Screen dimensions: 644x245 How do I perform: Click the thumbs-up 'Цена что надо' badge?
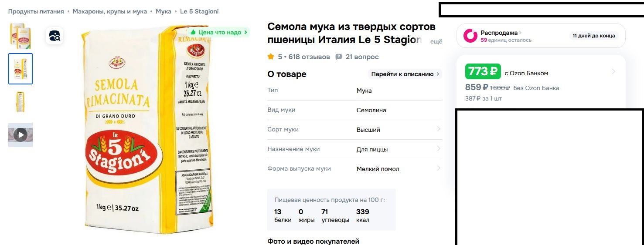(219, 32)
